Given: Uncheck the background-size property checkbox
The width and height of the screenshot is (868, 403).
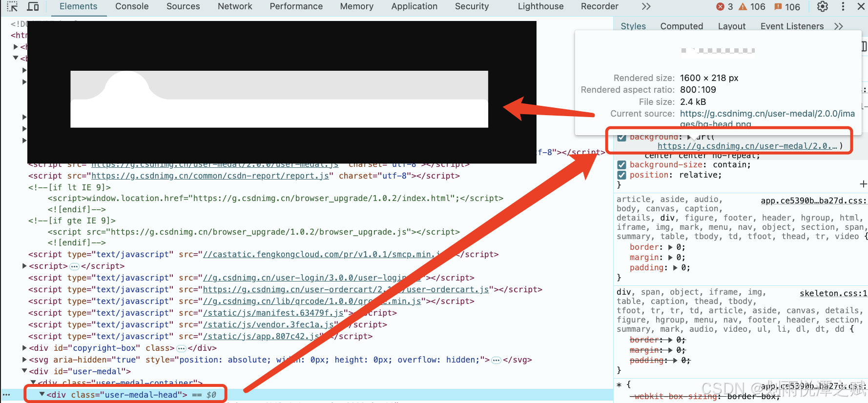Looking at the screenshot, I should click(x=621, y=165).
